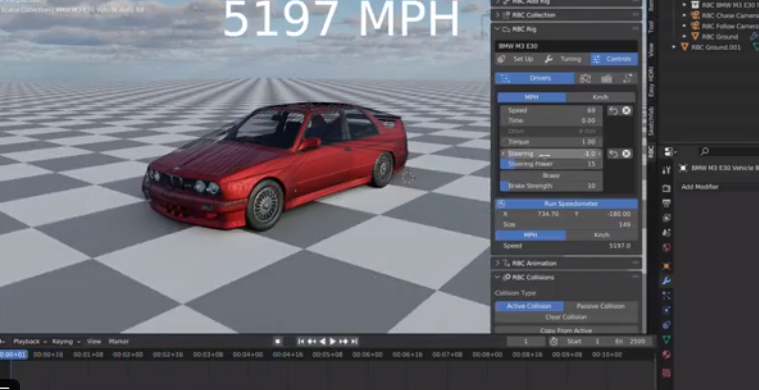Click the green Object Data triangle icon
The height and width of the screenshot is (390, 759).
click(667, 340)
